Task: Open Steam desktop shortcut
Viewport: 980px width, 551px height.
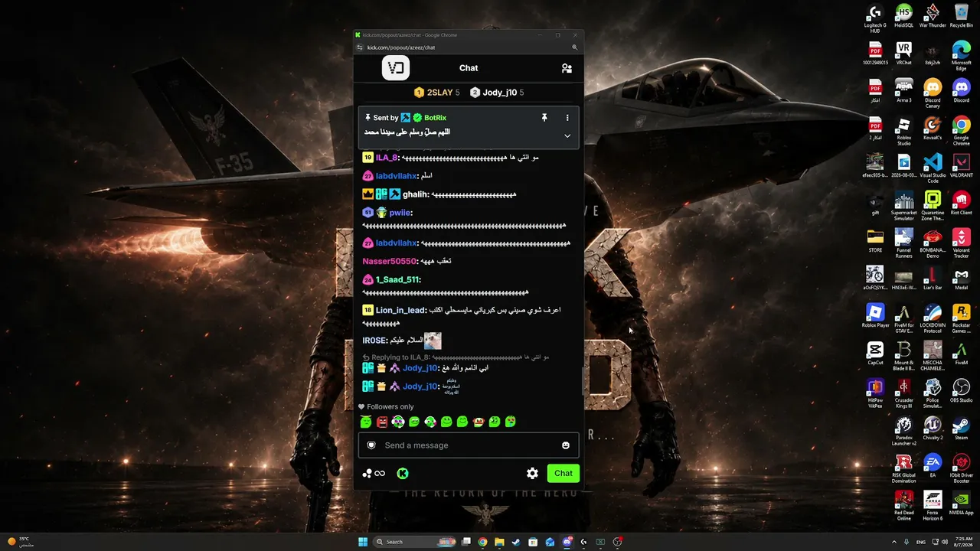Action: pos(962,429)
